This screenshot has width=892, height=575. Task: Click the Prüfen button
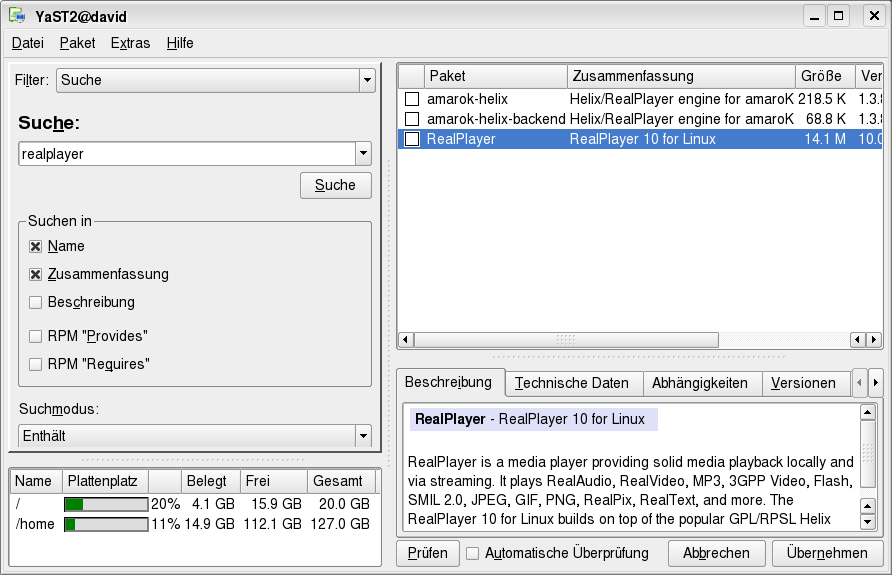click(428, 553)
